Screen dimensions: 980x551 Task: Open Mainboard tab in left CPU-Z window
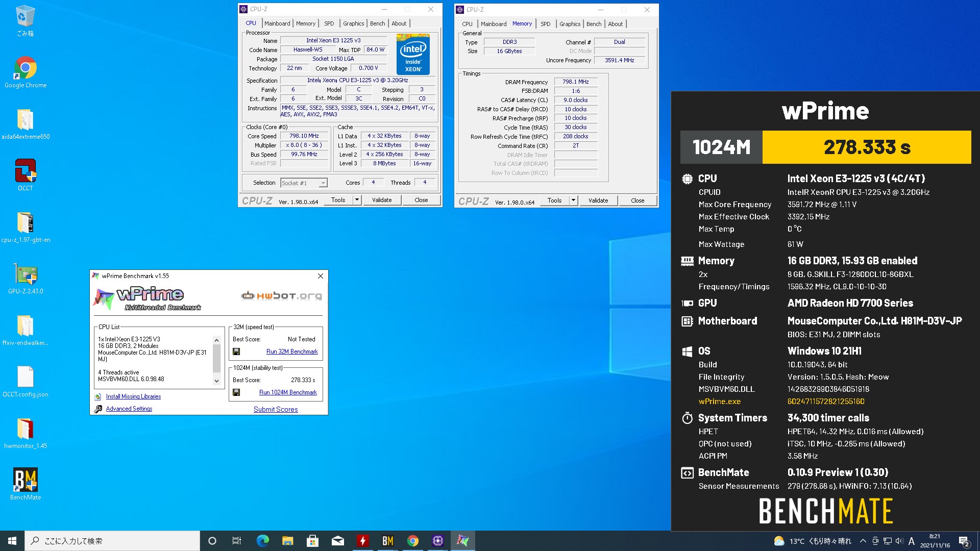[x=277, y=23]
